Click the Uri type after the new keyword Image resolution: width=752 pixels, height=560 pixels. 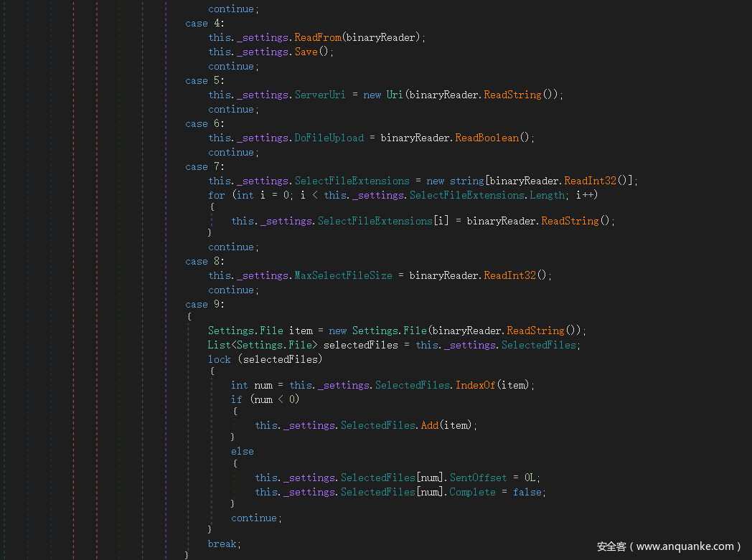395,95
